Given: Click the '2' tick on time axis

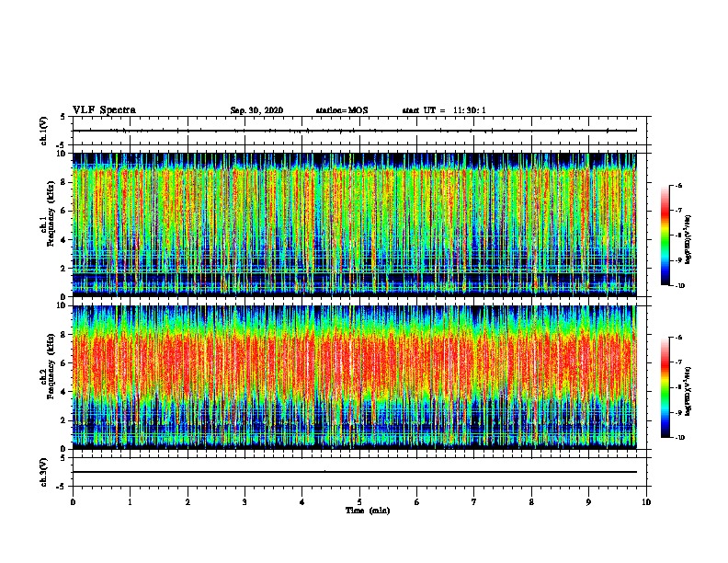Looking at the screenshot, I should coord(188,502).
